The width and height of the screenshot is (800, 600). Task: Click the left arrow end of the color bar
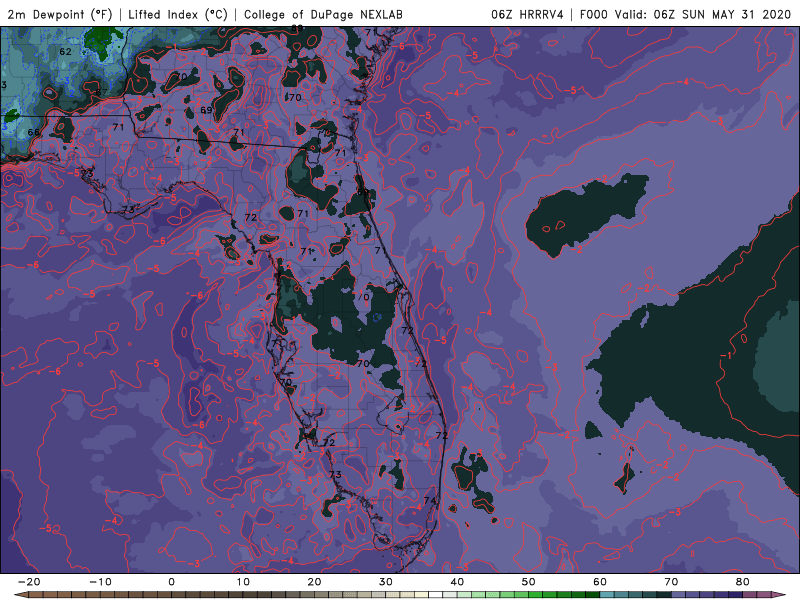click(20, 595)
